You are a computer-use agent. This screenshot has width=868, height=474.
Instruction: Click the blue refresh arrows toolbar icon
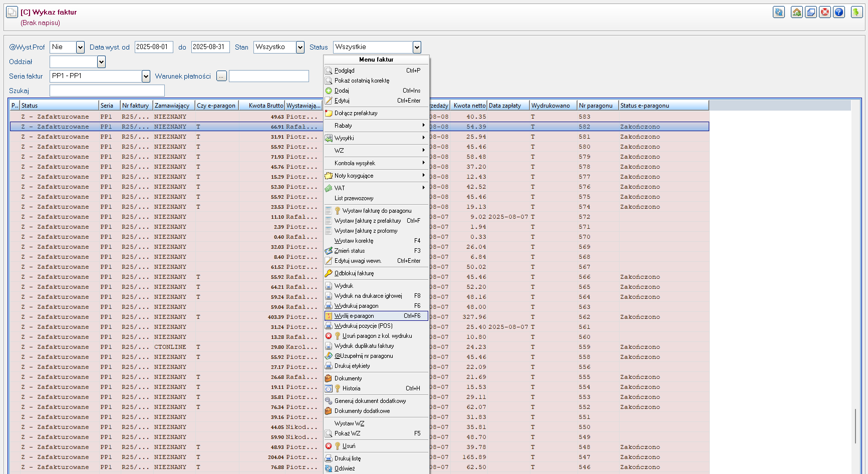coord(779,12)
